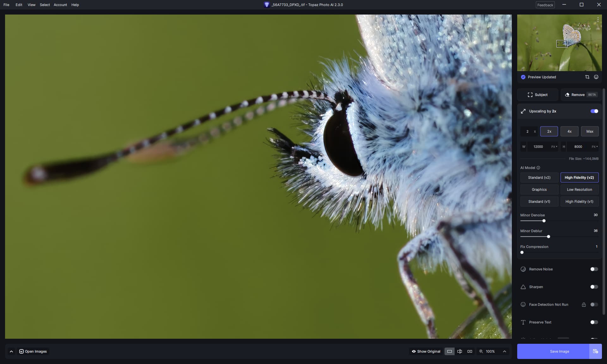Screen dimensions: 607x364
Task: Click the save settings icon beside Save Image
Action: pyautogui.click(x=595, y=351)
